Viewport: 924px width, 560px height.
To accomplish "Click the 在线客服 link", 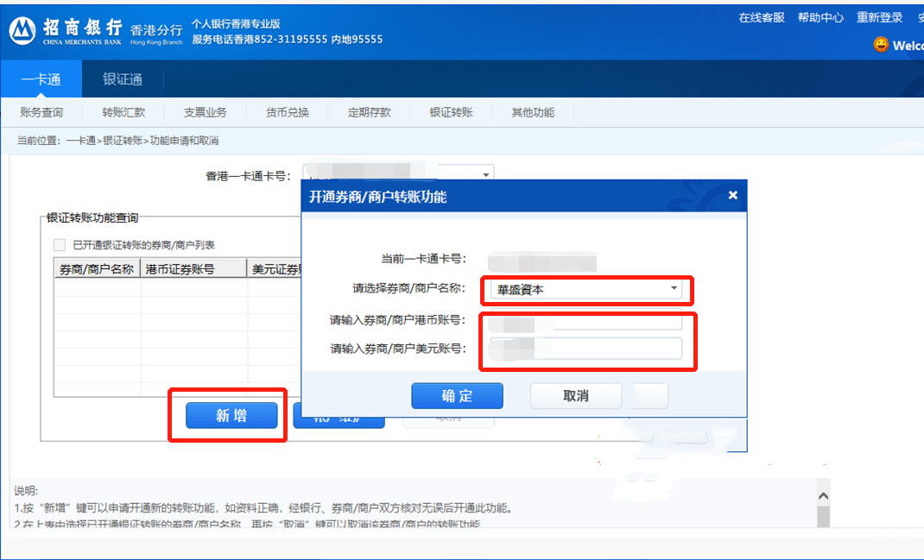I will tap(762, 17).
